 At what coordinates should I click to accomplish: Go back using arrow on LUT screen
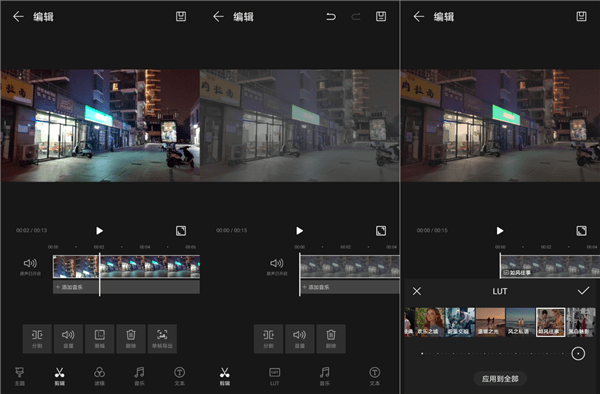419,16
